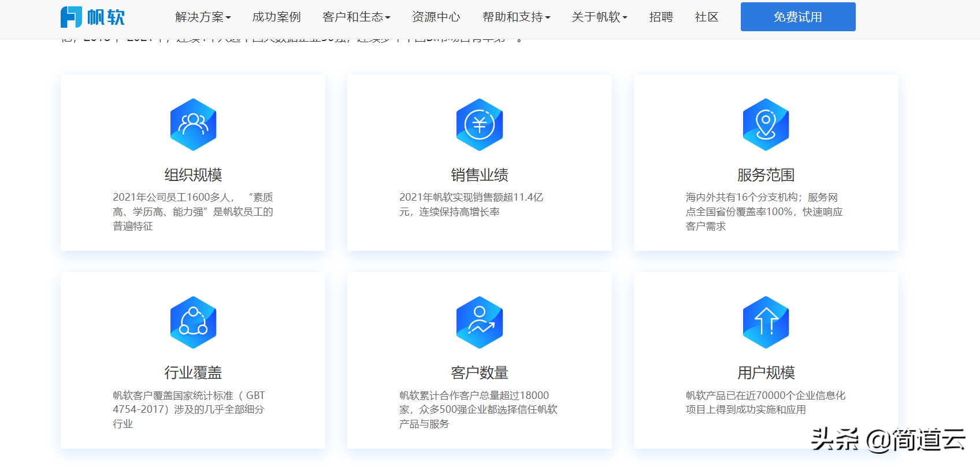This screenshot has height=466, width=980.
Task: Click the text about 1600多人 employees
Action: click(193, 212)
